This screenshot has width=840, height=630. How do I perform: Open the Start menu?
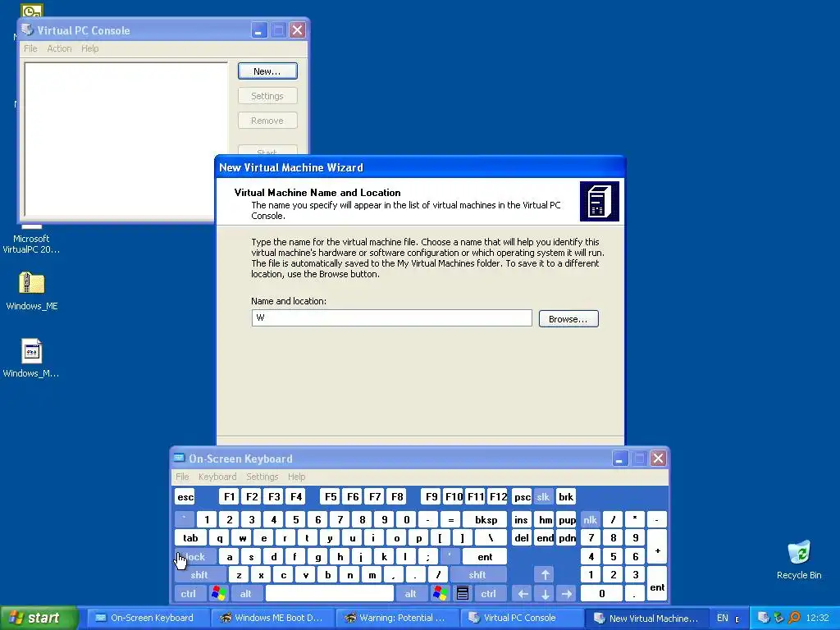pos(39,618)
